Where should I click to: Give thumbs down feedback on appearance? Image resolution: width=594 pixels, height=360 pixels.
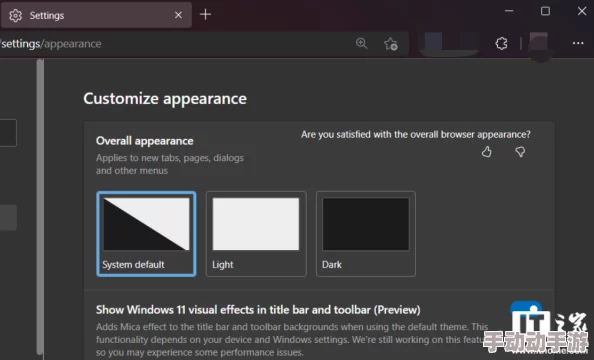(x=520, y=152)
